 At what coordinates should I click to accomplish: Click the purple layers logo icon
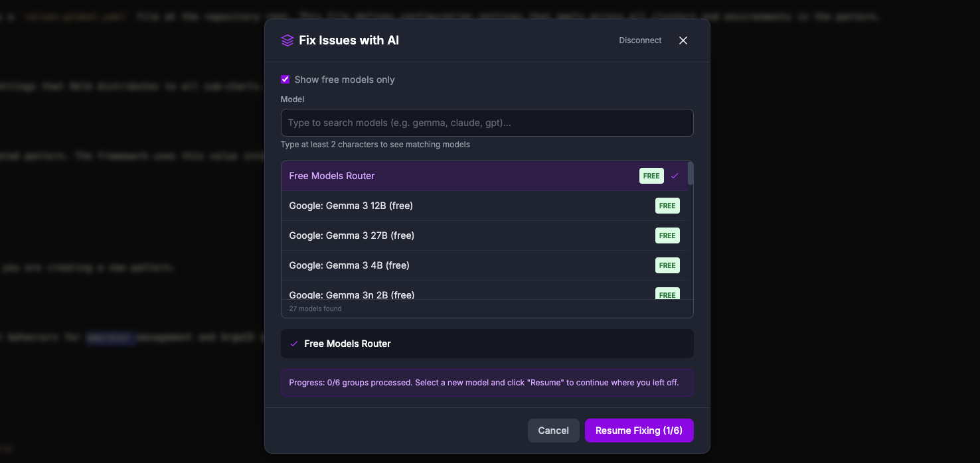[x=287, y=40]
